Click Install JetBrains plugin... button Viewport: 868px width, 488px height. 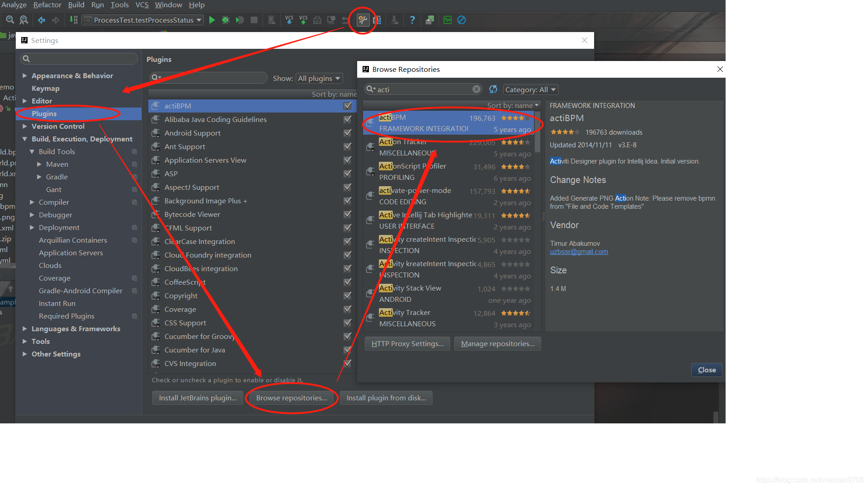198,398
